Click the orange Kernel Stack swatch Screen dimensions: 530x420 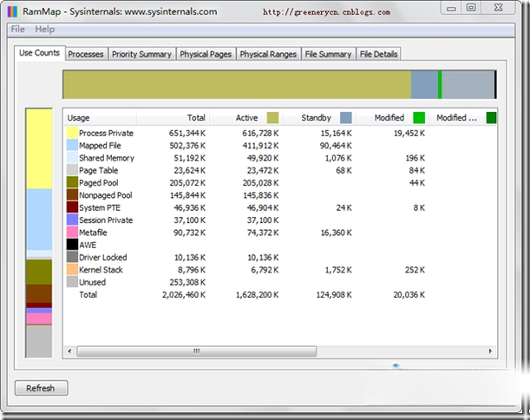click(x=72, y=270)
